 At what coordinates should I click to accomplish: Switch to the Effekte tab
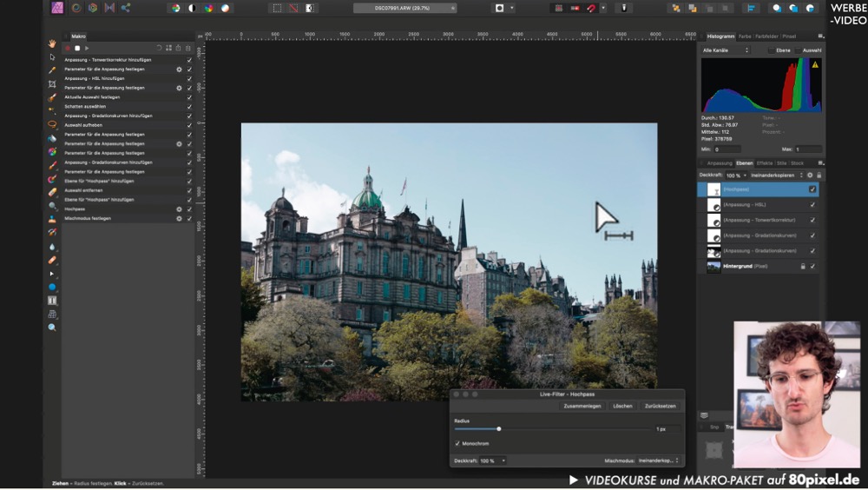(x=765, y=162)
